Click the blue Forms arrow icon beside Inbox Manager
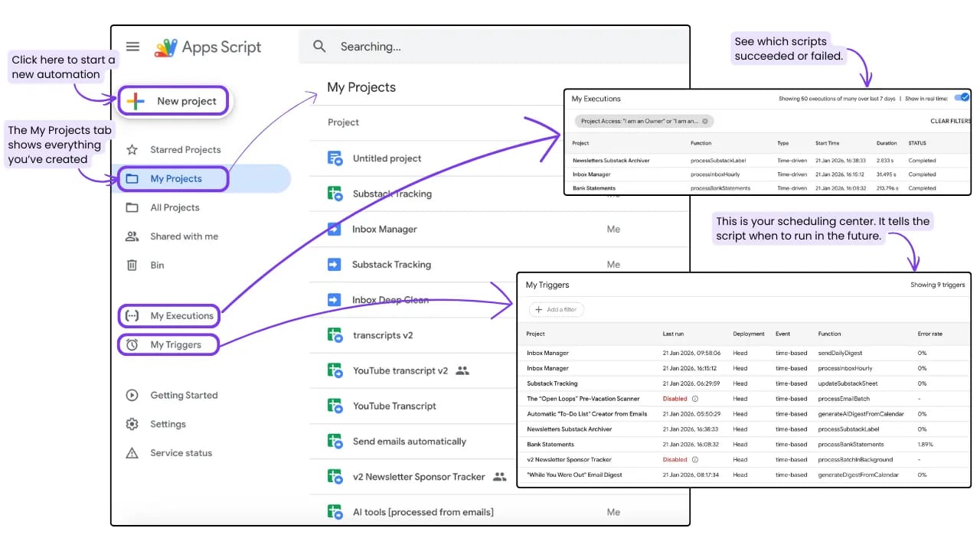This screenshot has height=551, width=980. 335,229
